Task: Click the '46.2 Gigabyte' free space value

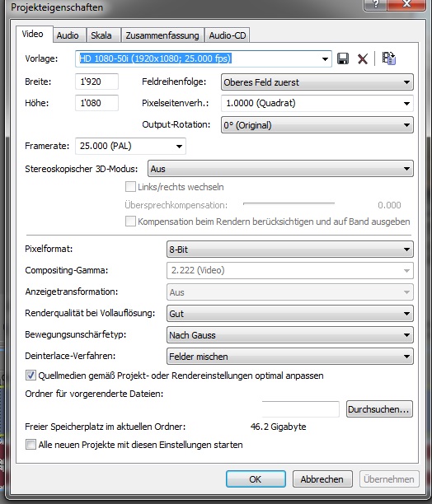Action: tap(278, 427)
